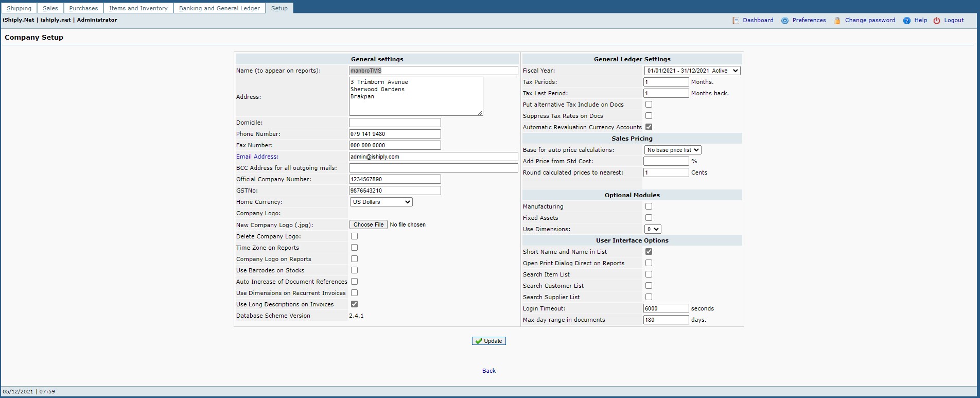
Task: Click Choose File for new company logo
Action: click(368, 224)
